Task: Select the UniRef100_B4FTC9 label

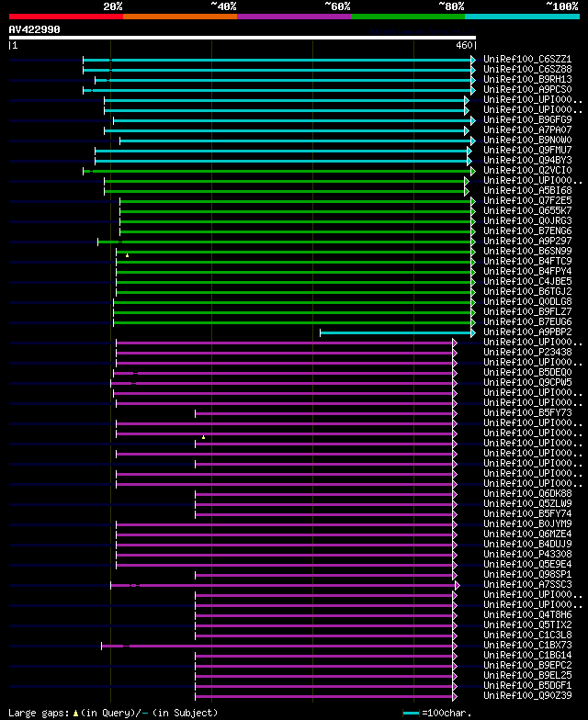Action: (x=527, y=261)
